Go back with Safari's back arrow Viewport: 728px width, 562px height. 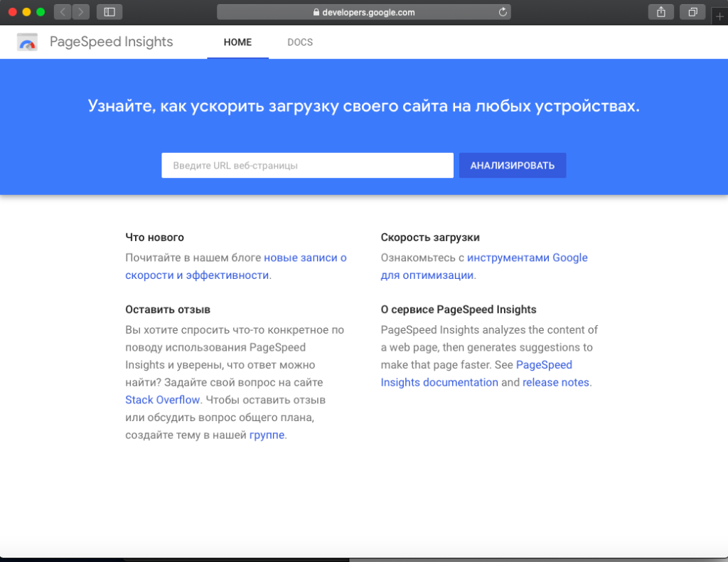pos(63,12)
